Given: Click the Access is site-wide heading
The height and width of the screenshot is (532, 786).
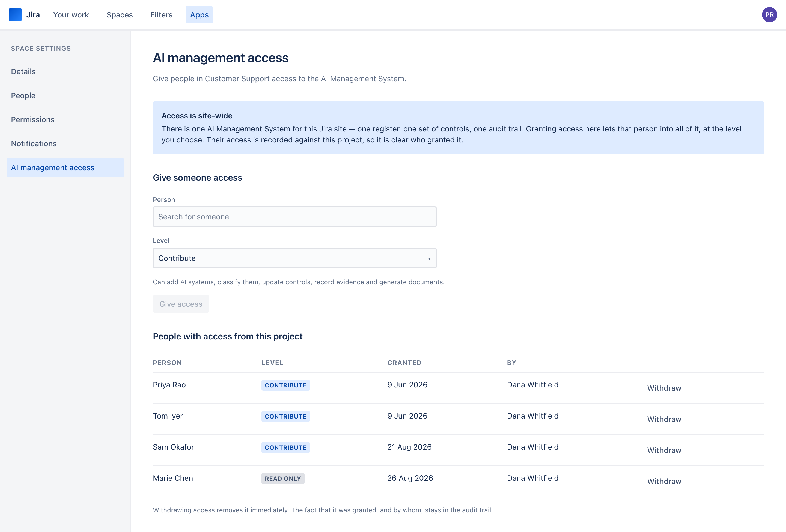Looking at the screenshot, I should tap(197, 116).
